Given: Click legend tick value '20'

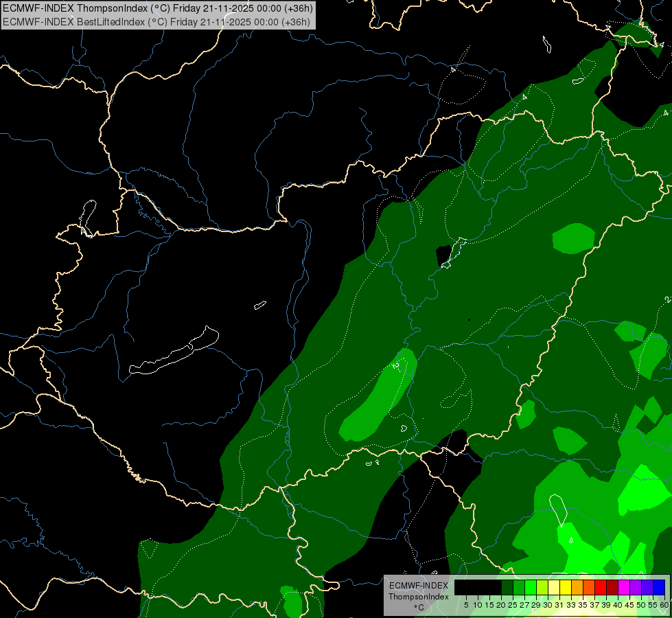Looking at the screenshot, I should [501, 605].
